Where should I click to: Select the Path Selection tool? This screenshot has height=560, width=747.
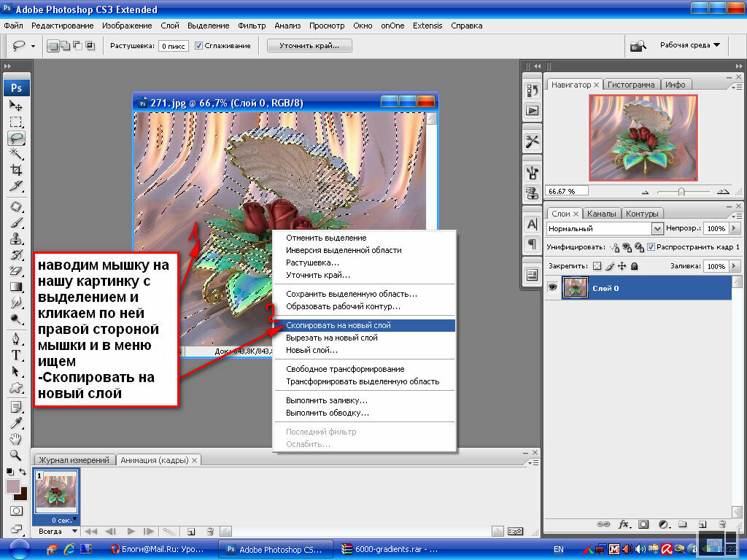(16, 371)
